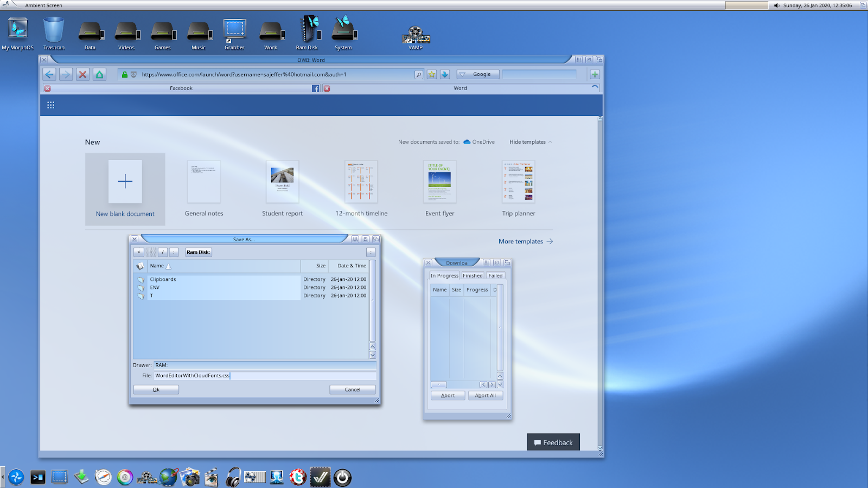The width and height of the screenshot is (868, 488).
Task: Click the Feedback button
Action: coord(553,442)
